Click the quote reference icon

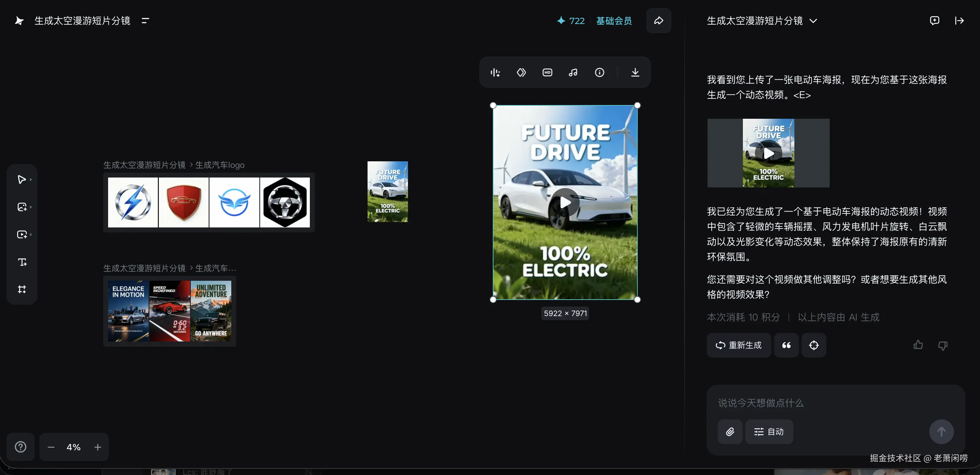786,345
